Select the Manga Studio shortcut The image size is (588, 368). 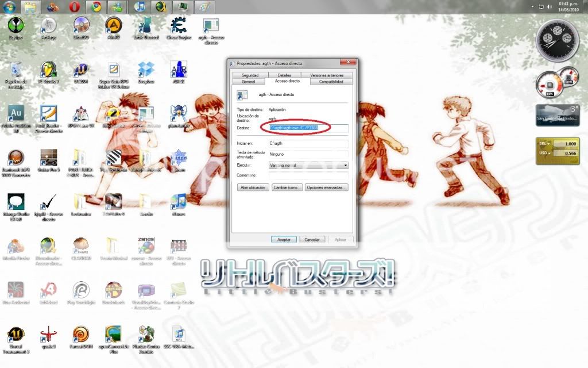[16, 207]
